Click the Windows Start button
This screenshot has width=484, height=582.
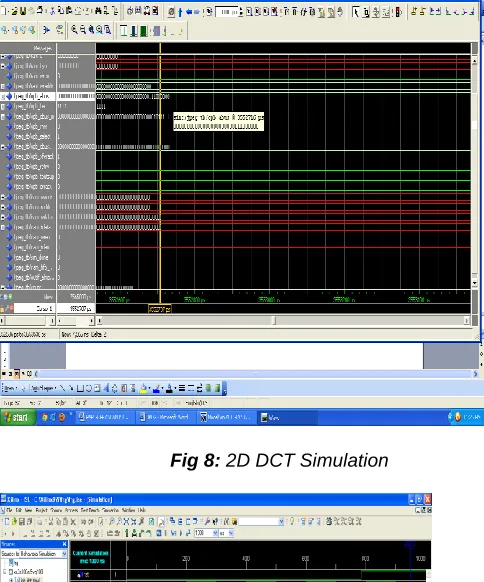[x=18, y=418]
